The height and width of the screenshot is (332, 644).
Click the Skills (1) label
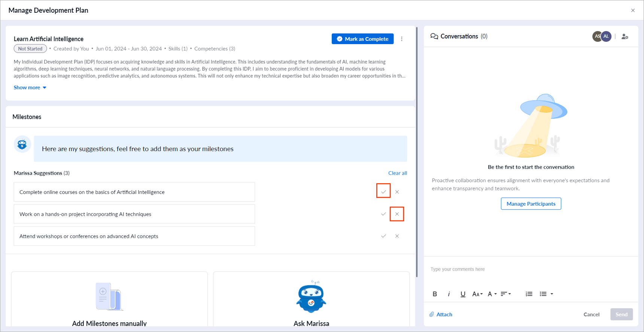tap(178, 49)
